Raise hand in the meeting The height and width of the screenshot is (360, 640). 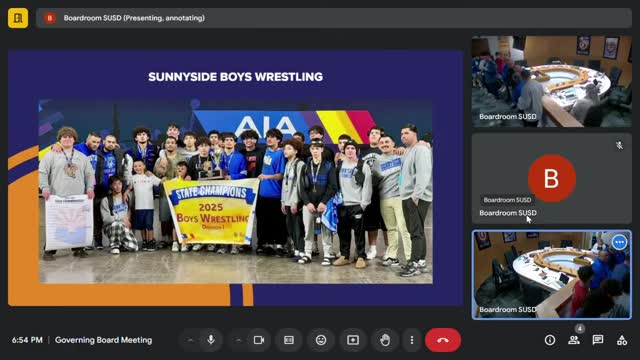coord(385,340)
